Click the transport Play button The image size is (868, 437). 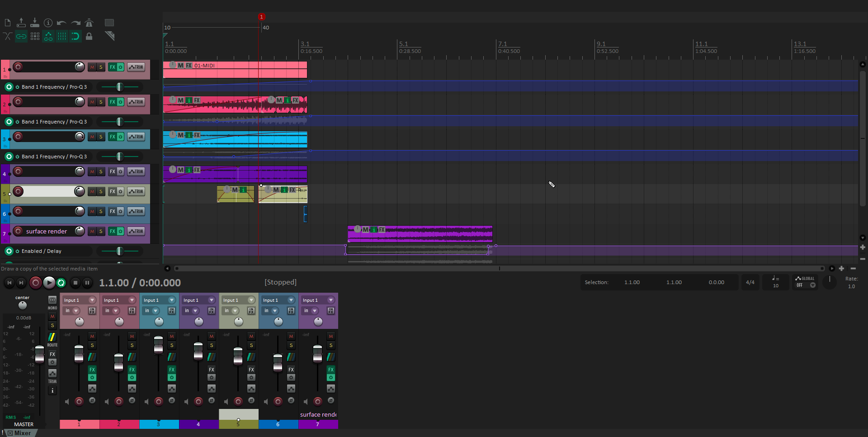pyautogui.click(x=49, y=283)
